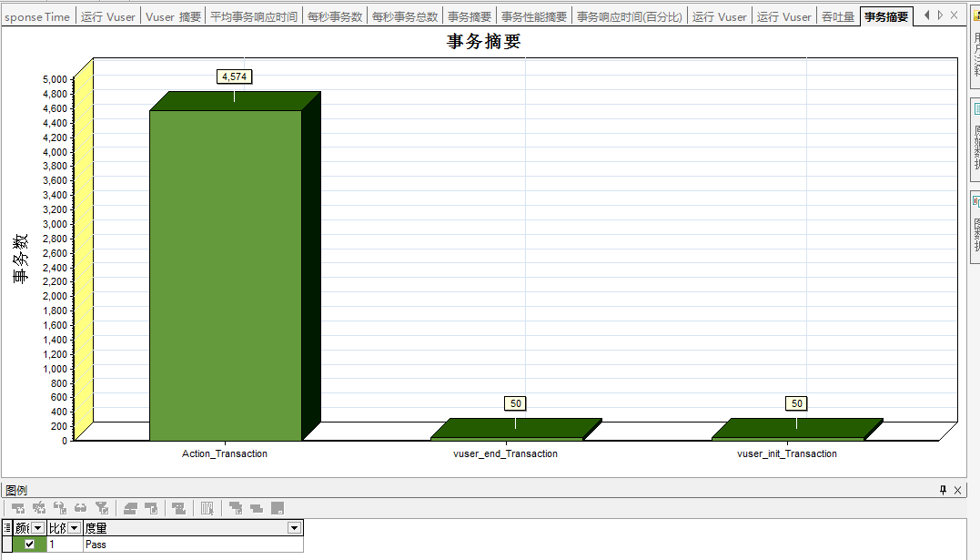Pin the 图例 legend panel
Screen dimensions: 980x560
pyautogui.click(x=944, y=490)
